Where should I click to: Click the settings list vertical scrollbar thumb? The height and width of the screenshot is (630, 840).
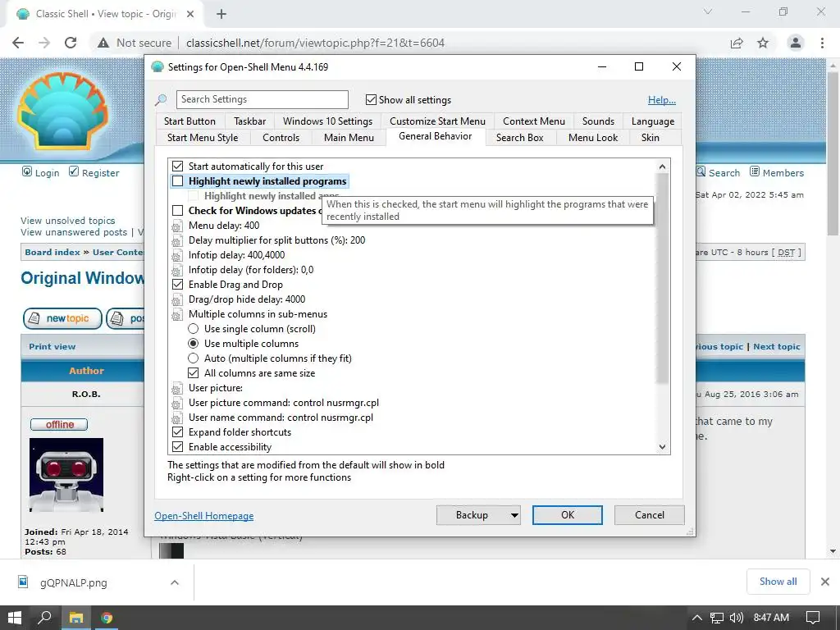[663, 279]
